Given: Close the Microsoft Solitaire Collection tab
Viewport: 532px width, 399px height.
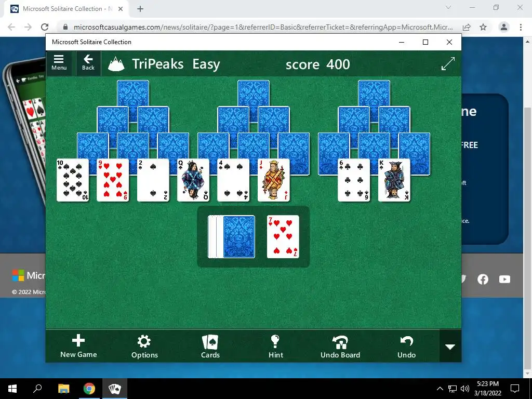Looking at the screenshot, I should (x=121, y=9).
